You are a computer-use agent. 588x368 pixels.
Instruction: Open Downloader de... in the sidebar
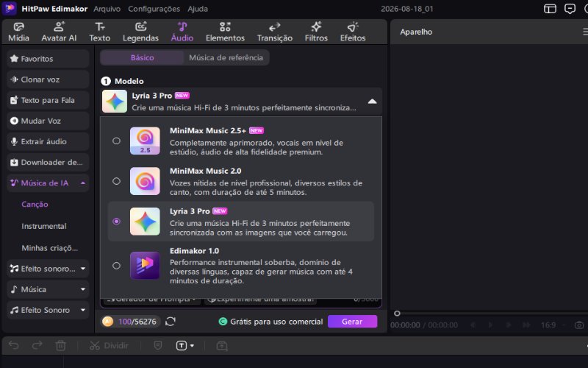48,162
